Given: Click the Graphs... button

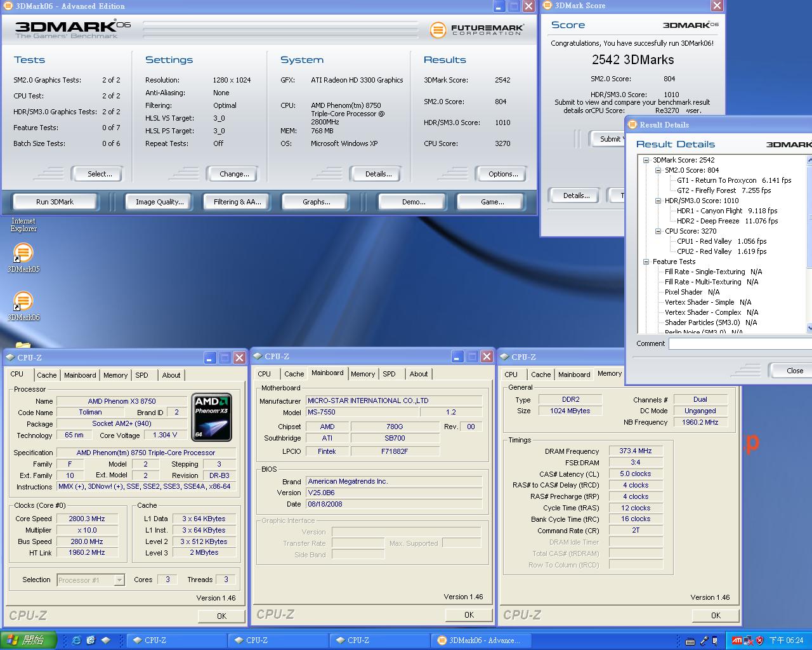Looking at the screenshot, I should [x=317, y=202].
